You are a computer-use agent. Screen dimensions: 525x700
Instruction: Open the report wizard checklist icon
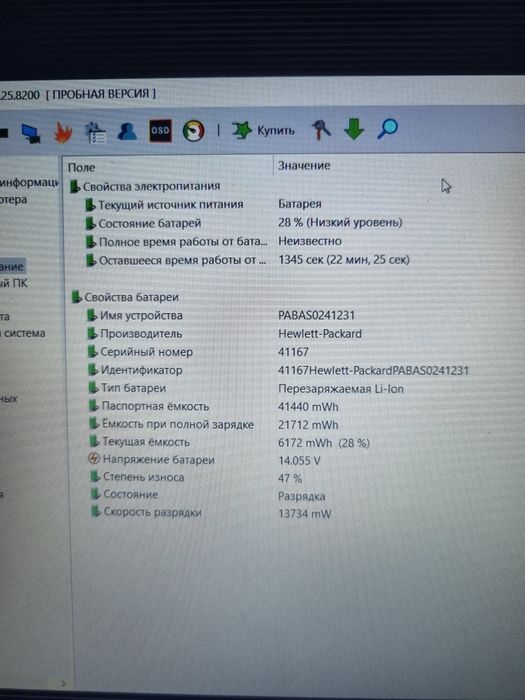[x=96, y=133]
